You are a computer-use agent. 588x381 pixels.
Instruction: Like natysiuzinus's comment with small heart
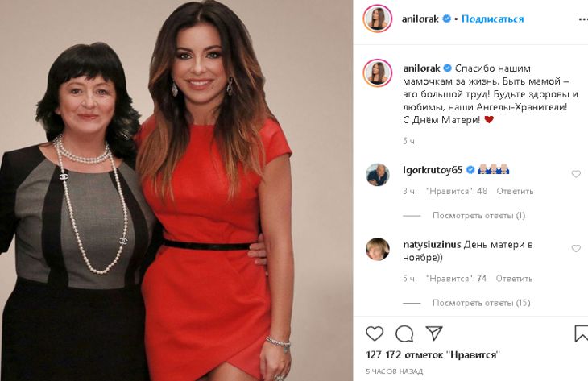[576, 248]
